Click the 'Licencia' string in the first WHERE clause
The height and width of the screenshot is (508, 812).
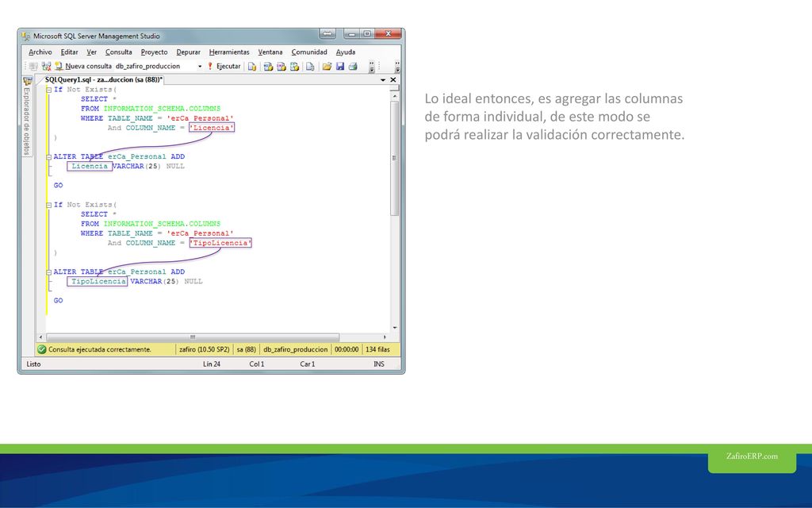212,128
